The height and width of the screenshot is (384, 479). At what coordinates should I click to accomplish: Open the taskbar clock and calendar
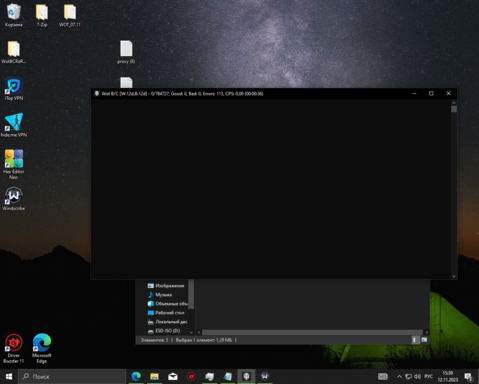click(x=448, y=377)
